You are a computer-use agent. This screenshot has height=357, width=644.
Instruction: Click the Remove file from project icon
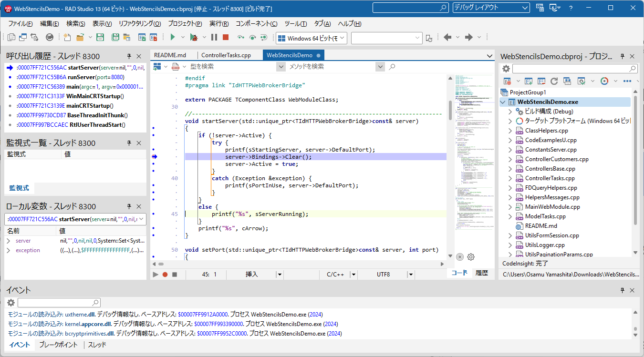coord(154,37)
